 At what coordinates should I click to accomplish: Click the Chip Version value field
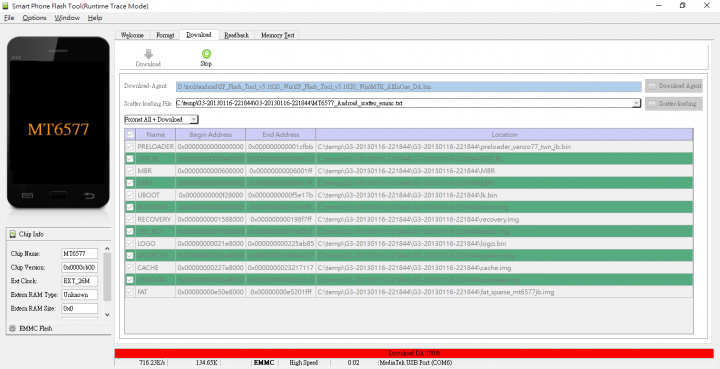pos(79,267)
